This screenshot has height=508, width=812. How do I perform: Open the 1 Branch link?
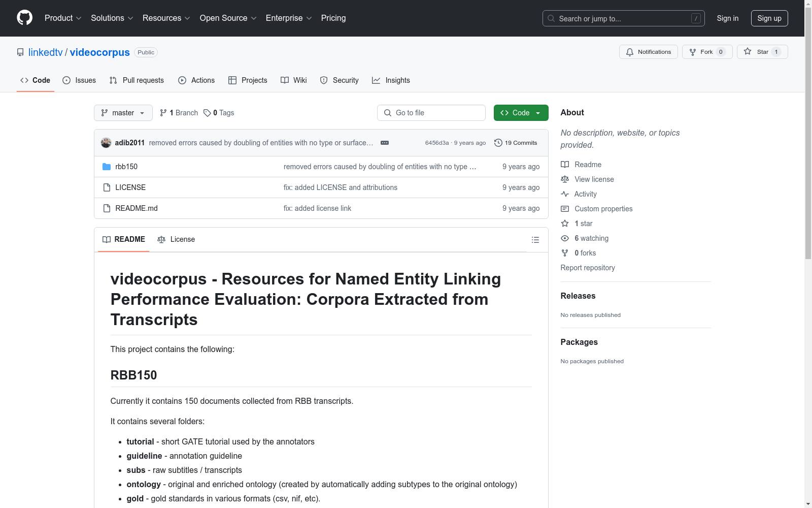tap(179, 113)
